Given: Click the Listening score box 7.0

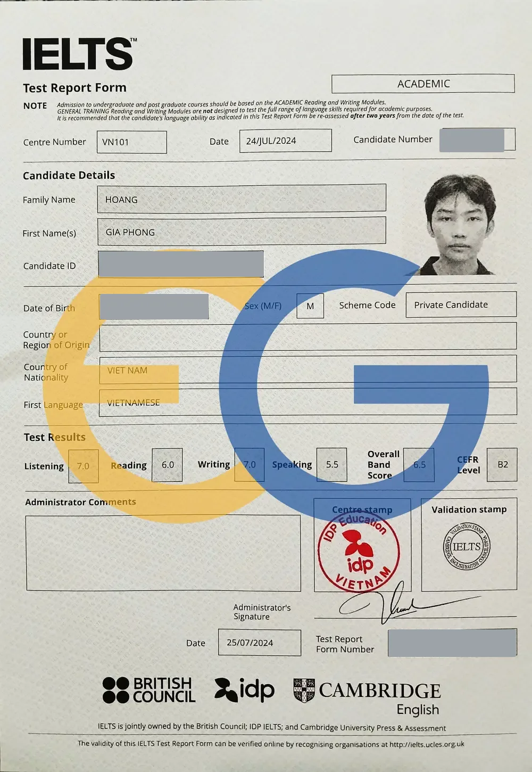Looking at the screenshot, I should click(84, 466).
